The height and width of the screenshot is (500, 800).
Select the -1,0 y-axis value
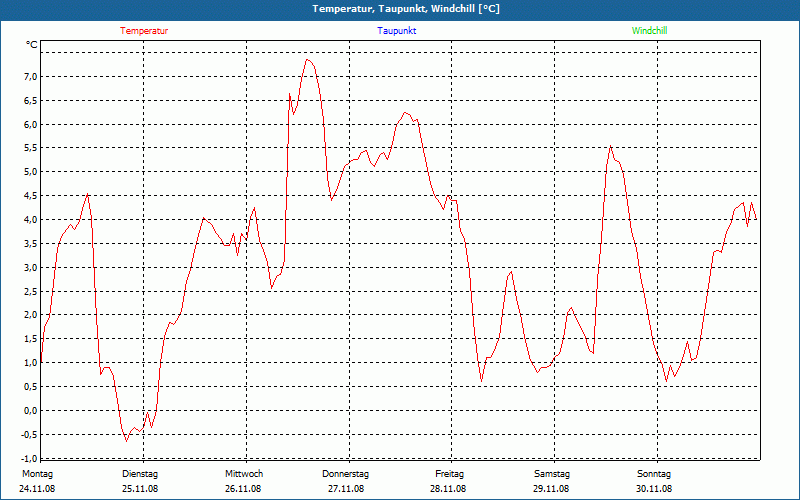pos(29,457)
